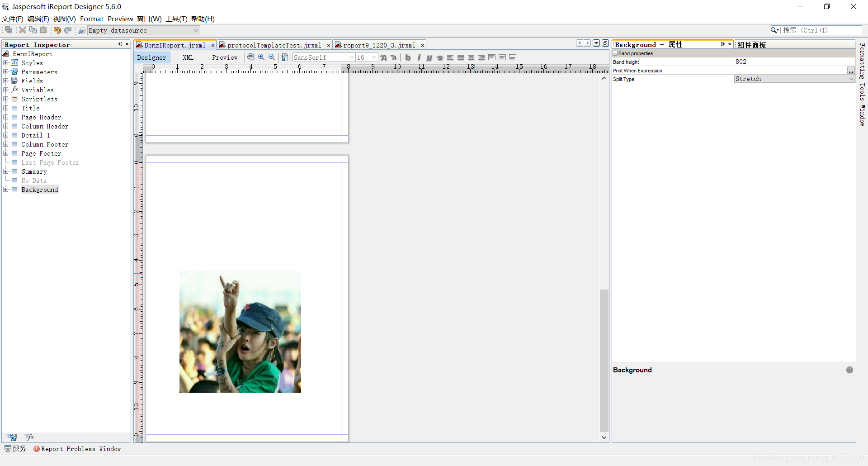
Task: Center text alignment
Action: coord(471,57)
